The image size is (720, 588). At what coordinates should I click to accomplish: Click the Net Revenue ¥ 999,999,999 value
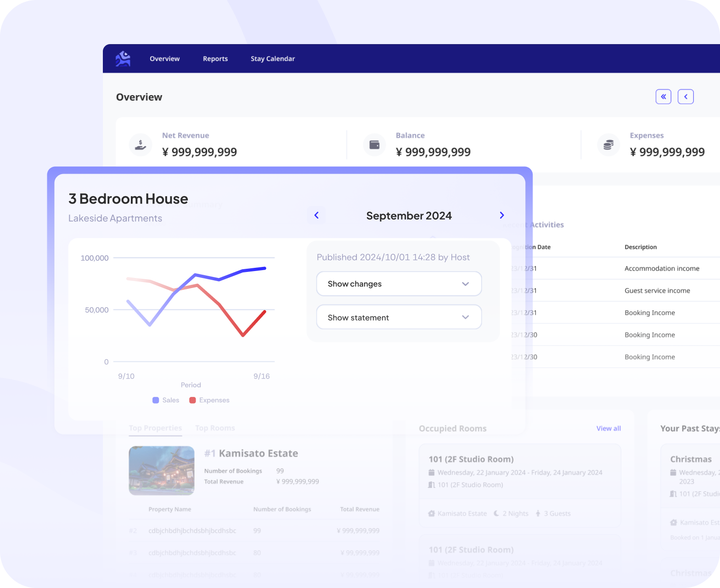coord(200,152)
